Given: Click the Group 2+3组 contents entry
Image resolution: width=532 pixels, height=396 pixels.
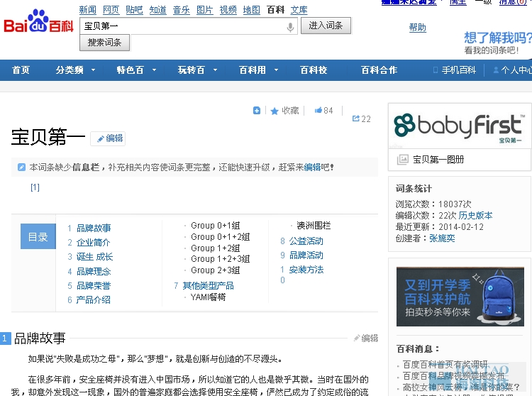Looking at the screenshot, I should [x=216, y=270].
